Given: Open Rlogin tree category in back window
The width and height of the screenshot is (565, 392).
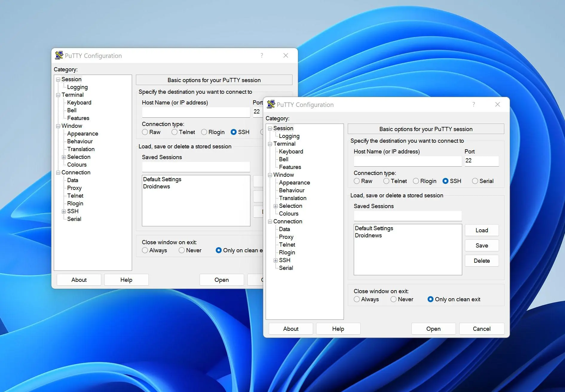Looking at the screenshot, I should (75, 203).
